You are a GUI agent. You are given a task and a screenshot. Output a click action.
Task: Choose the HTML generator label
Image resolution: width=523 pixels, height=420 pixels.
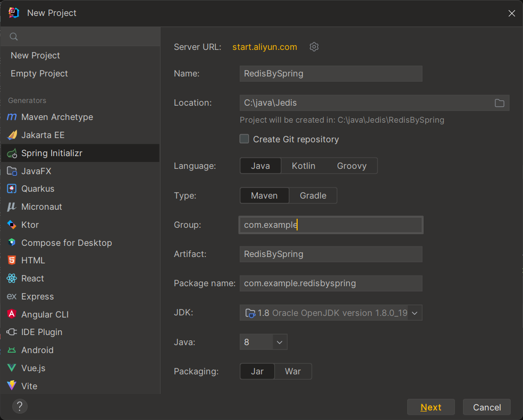(x=33, y=260)
